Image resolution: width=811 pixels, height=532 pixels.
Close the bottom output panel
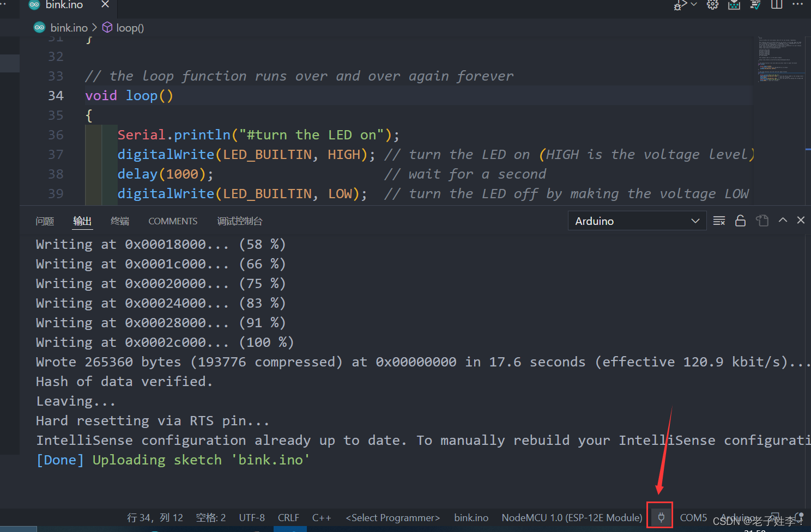pos(801,220)
